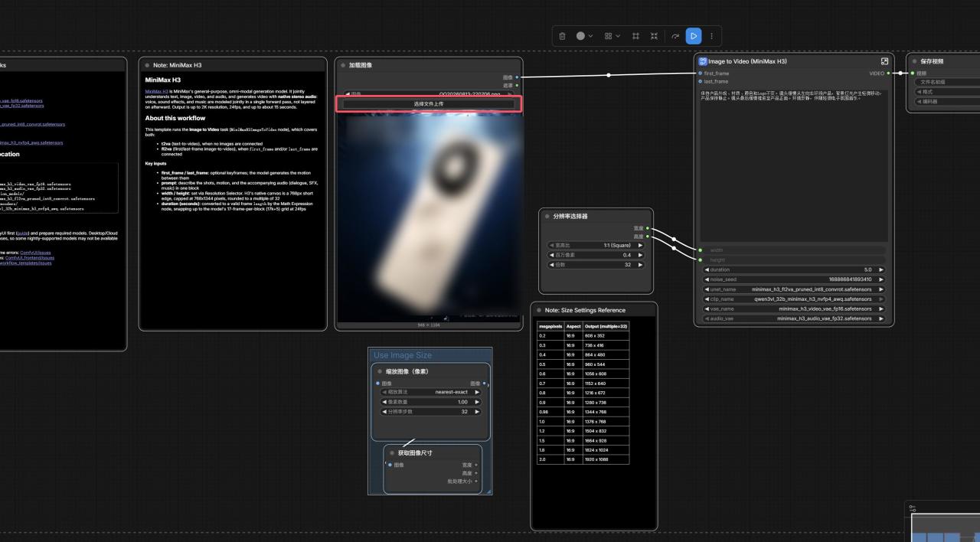Increase 百万像素 0.4 with right arrow

point(640,255)
